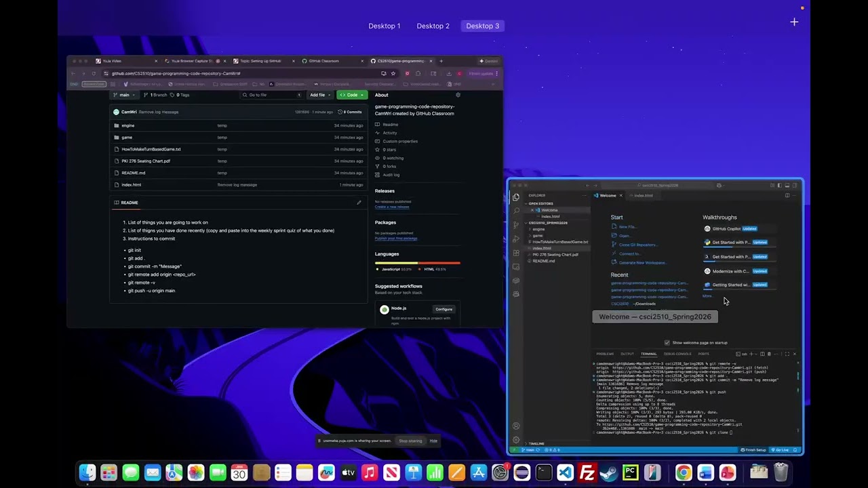The width and height of the screenshot is (868, 488).
Task: Expand the engine folder in VS Code Explorer
Action: tap(538, 229)
